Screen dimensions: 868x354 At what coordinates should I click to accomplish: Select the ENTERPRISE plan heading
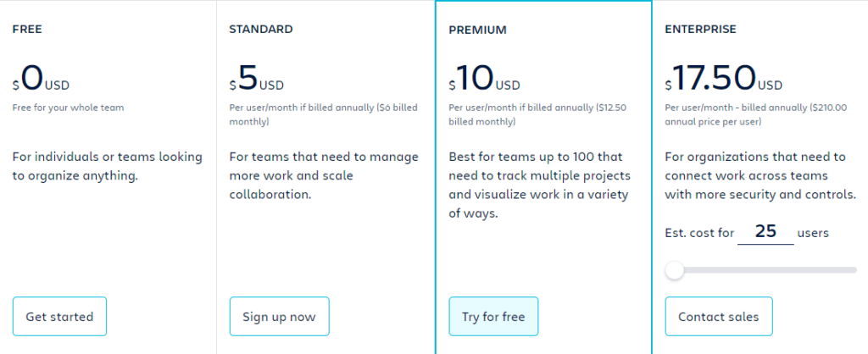[x=700, y=30]
